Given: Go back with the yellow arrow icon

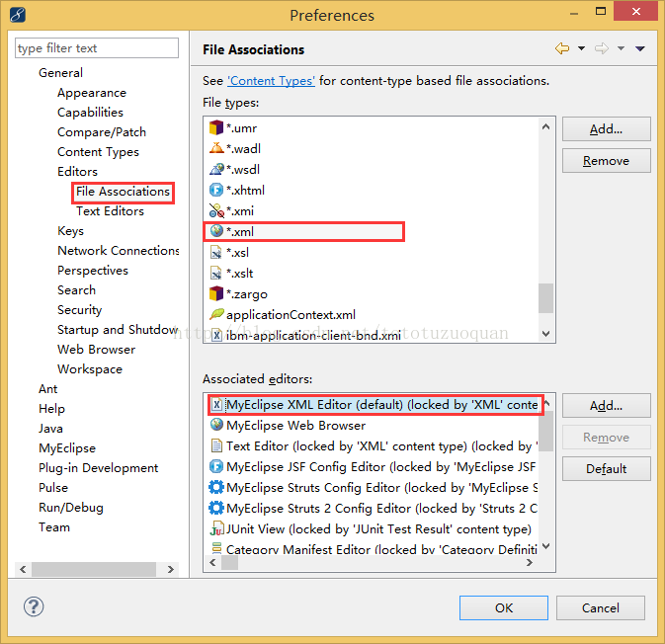Looking at the screenshot, I should point(562,48).
